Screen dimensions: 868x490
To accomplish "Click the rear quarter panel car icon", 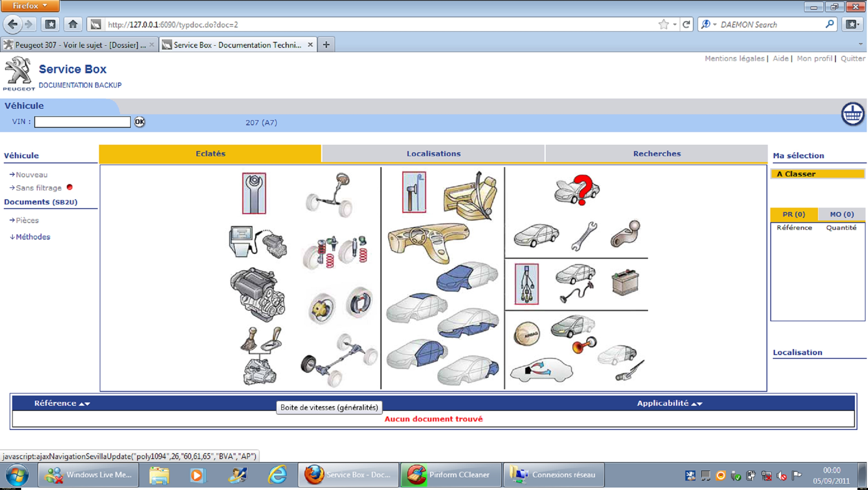I will pos(468,370).
